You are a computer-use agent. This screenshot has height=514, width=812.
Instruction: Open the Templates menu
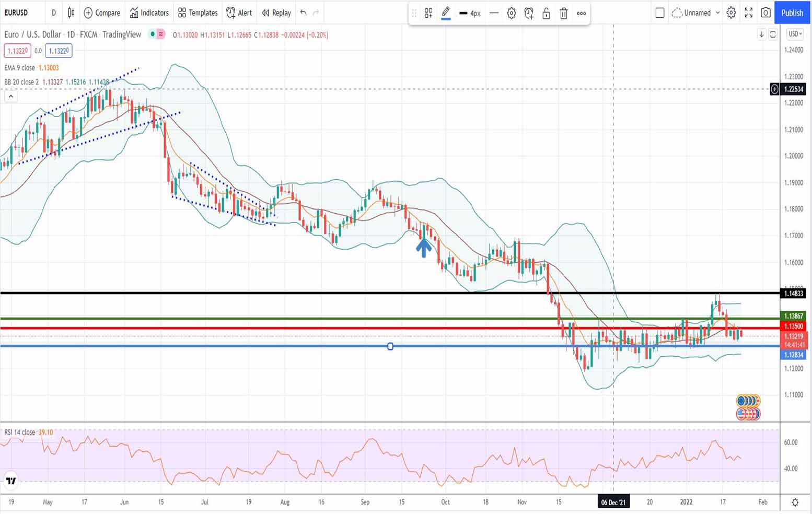(x=198, y=13)
